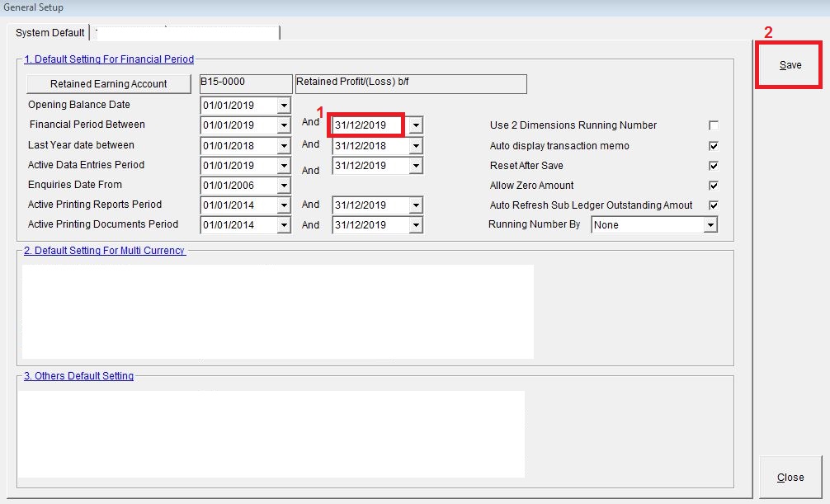Toggle Auto display transaction memo checkbox

tap(714, 146)
